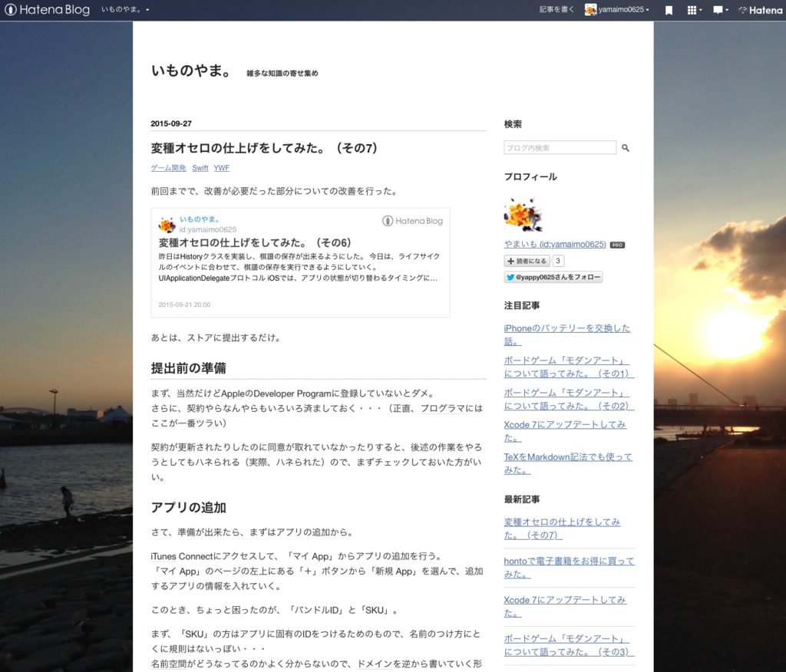Open the Hatena apps grid icon
Screen dimensions: 786x672
(691, 10)
